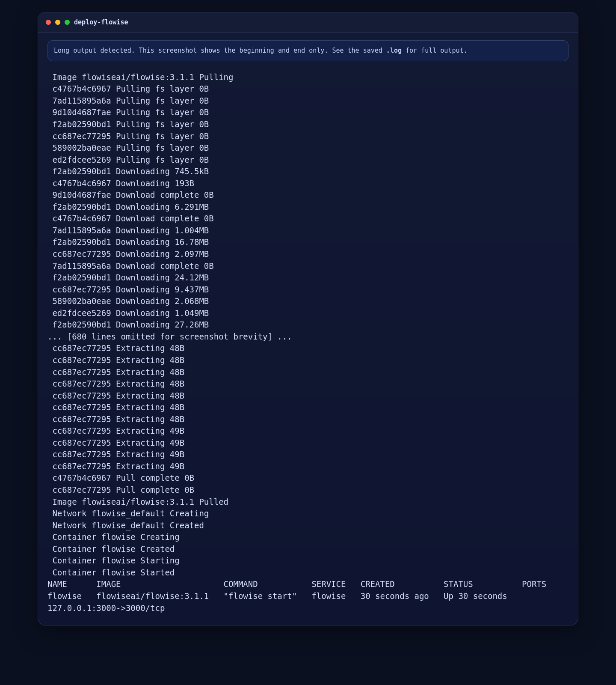Click 'f2ab02590bd1 Downloading 6.291MB' line
616x685 pixels.
point(130,207)
